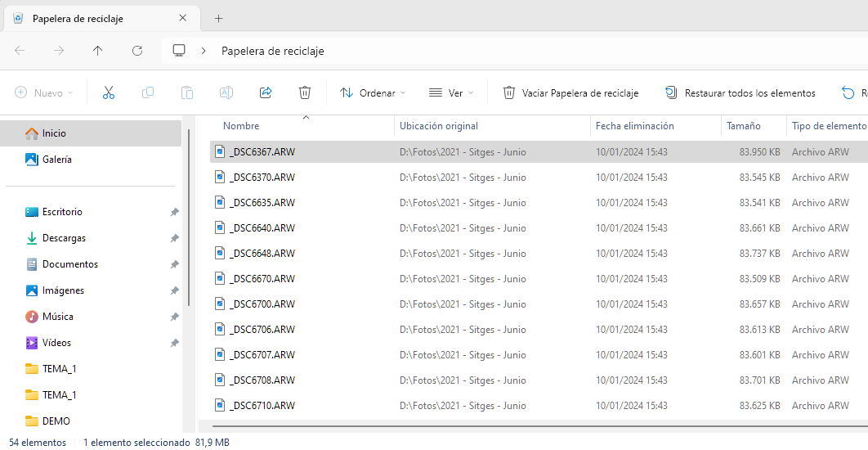Expand the address bar path chevron
This screenshot has height=450, width=868.
point(204,51)
